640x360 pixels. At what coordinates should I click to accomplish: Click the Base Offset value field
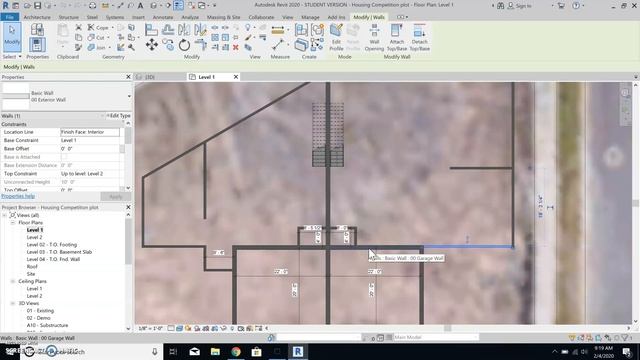point(90,149)
